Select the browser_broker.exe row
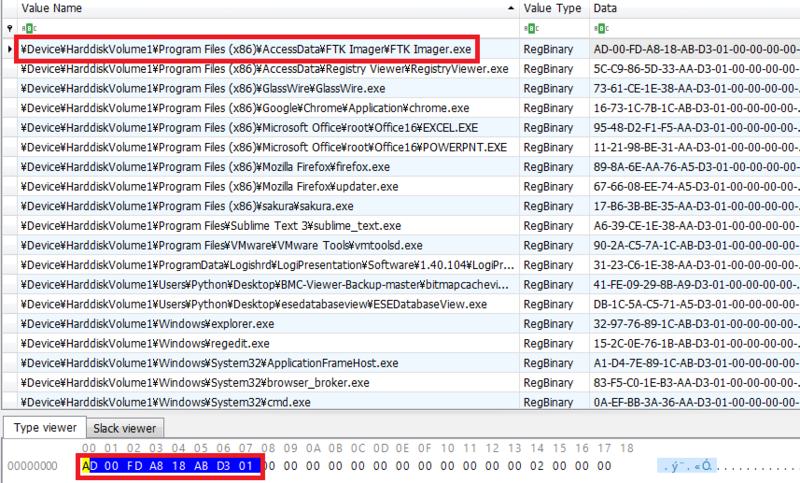This screenshot has height=483, width=800. click(401, 383)
